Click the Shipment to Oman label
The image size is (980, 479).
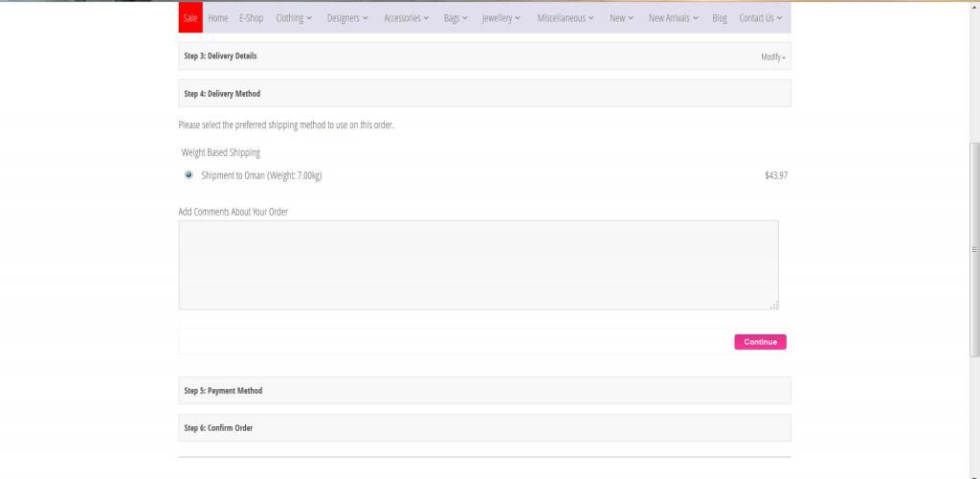(261, 175)
